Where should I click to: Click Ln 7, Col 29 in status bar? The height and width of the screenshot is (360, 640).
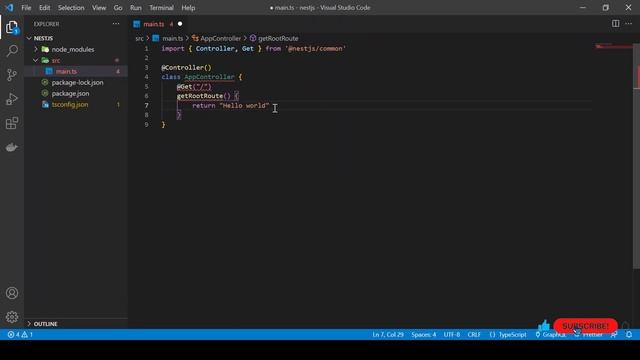click(388, 334)
